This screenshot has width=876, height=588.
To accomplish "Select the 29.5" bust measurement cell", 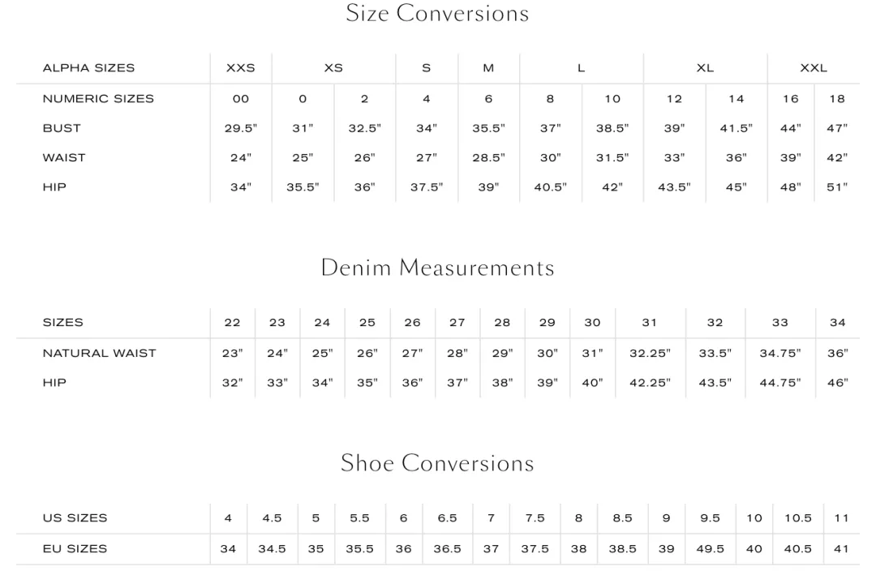I will [x=240, y=128].
